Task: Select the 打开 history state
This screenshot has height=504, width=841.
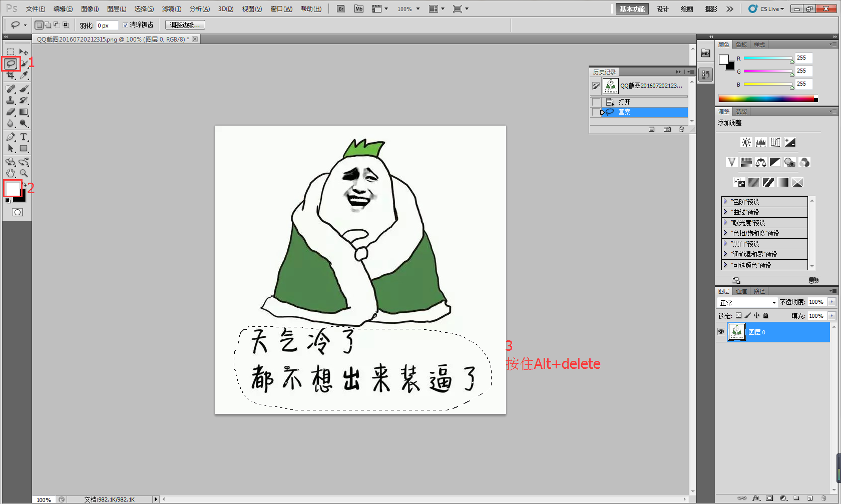Action: pos(639,102)
